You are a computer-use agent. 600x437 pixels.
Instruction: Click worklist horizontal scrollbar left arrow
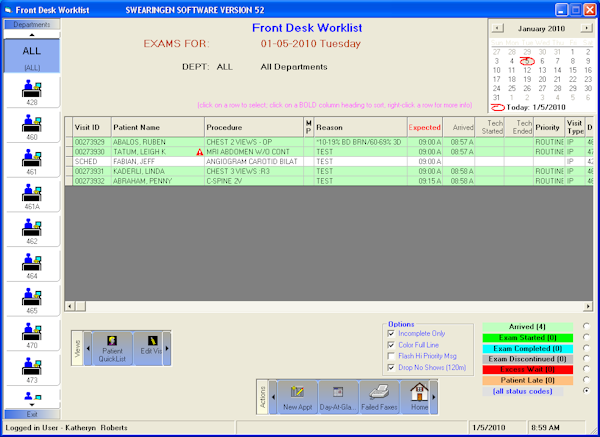(70, 306)
